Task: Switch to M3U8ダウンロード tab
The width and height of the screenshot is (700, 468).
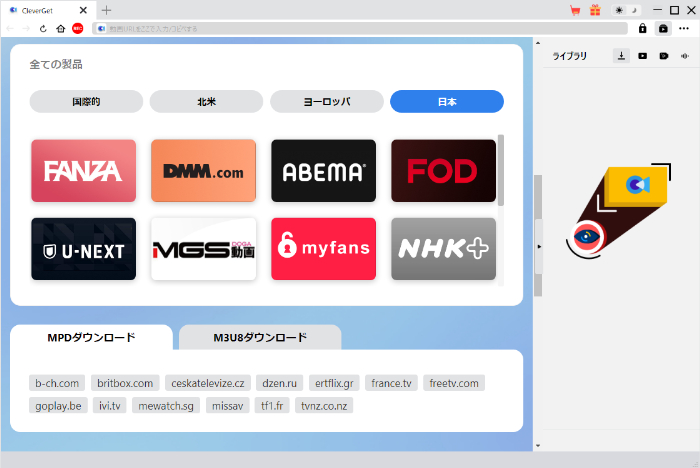Action: 260,338
